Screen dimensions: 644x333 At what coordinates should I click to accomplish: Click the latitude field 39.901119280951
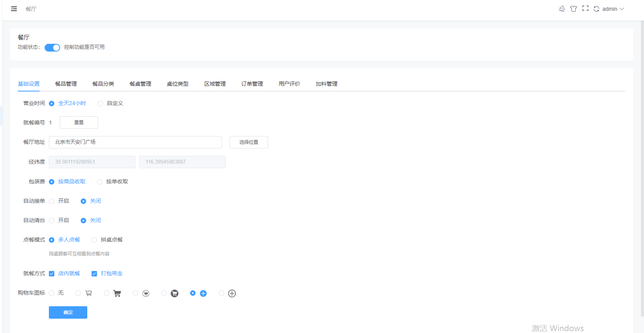[92, 162]
